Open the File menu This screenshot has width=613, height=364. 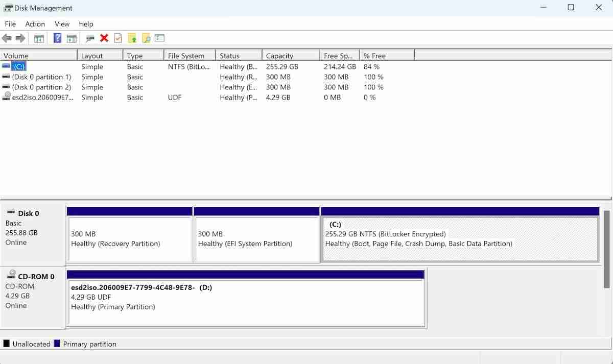(x=10, y=23)
